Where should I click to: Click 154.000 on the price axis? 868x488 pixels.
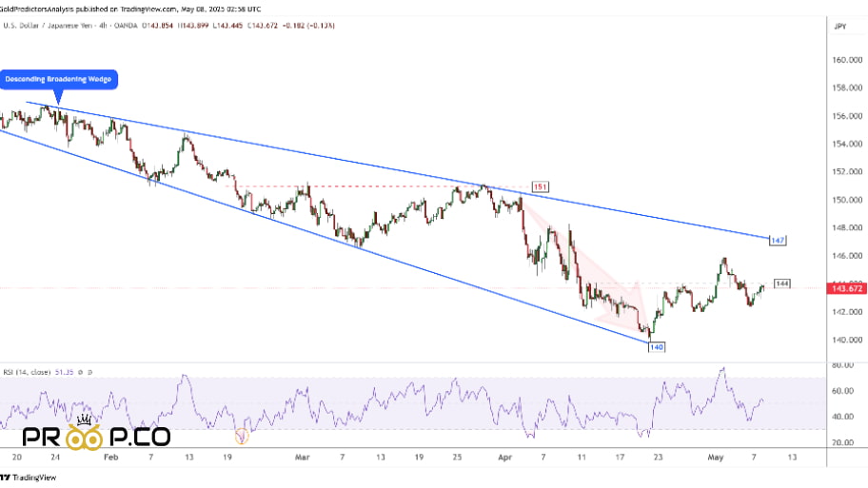pos(847,144)
